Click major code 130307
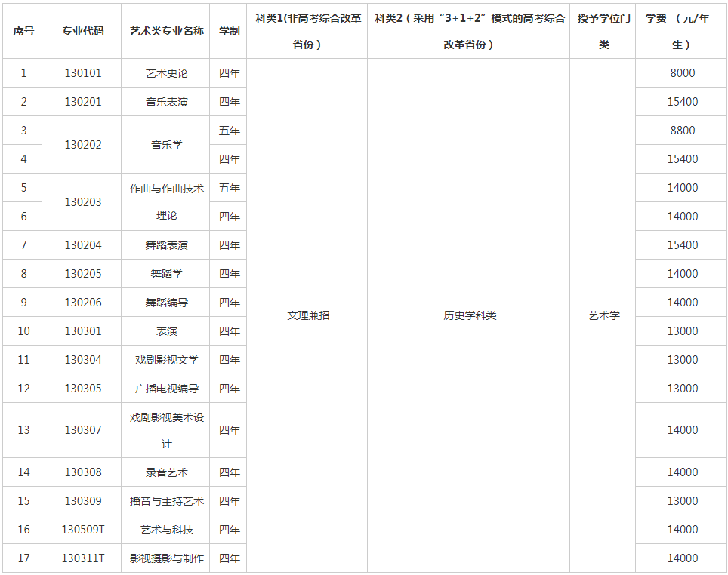Screen dimensions: 728x575 [x=82, y=430]
